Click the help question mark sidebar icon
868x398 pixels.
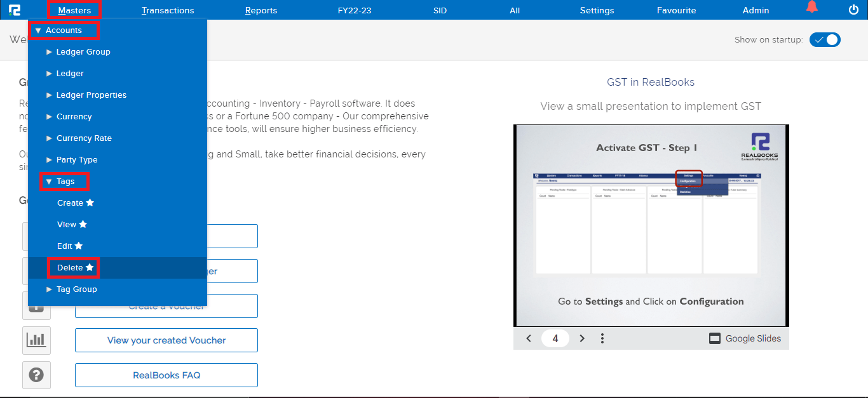36,375
